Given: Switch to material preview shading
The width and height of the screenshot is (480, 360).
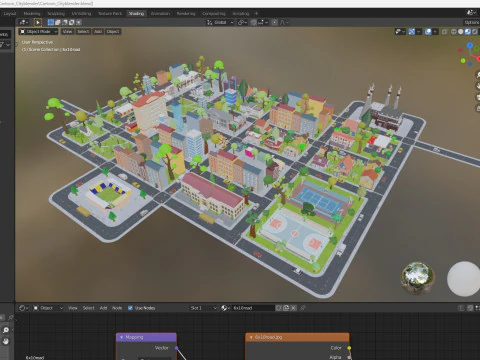Looking at the screenshot, I should [x=468, y=32].
